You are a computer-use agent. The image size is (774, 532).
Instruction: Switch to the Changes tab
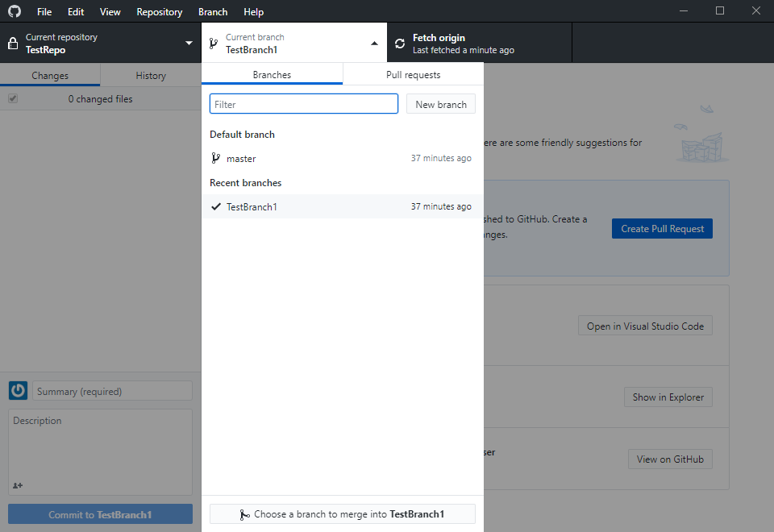pos(50,76)
